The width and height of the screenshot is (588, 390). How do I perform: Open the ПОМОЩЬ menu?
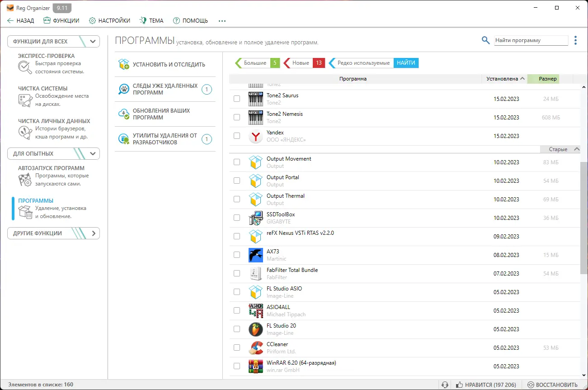click(x=190, y=20)
